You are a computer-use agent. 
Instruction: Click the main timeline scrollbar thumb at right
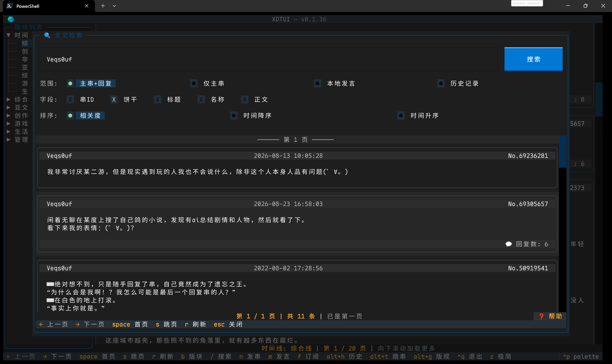click(x=599, y=99)
